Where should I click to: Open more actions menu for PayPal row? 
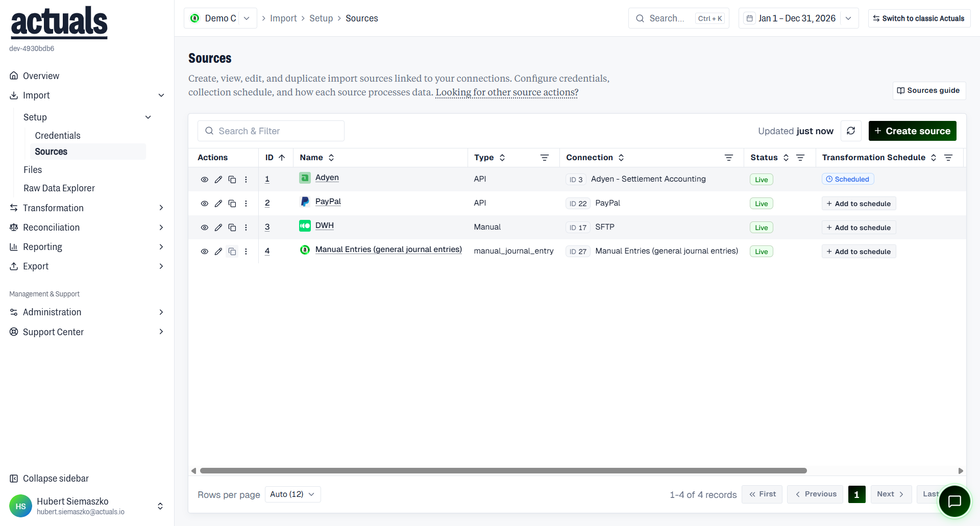[246, 204]
